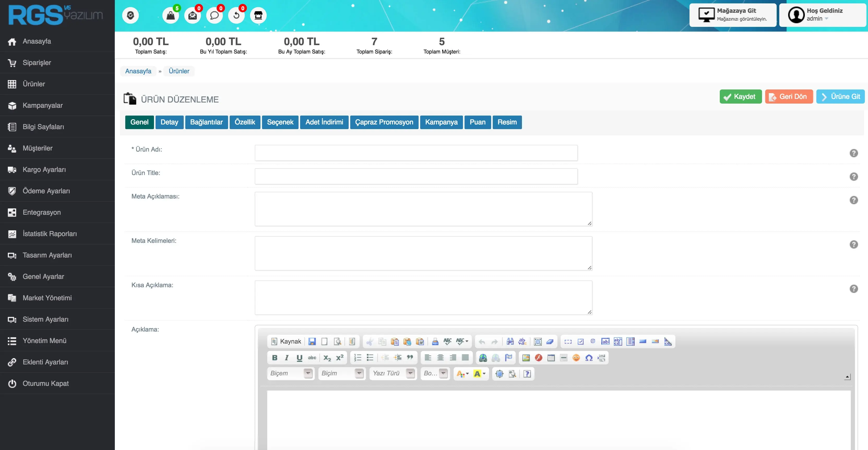Follow the Ürünler breadcrumb link
This screenshot has width=868, height=450.
(179, 71)
